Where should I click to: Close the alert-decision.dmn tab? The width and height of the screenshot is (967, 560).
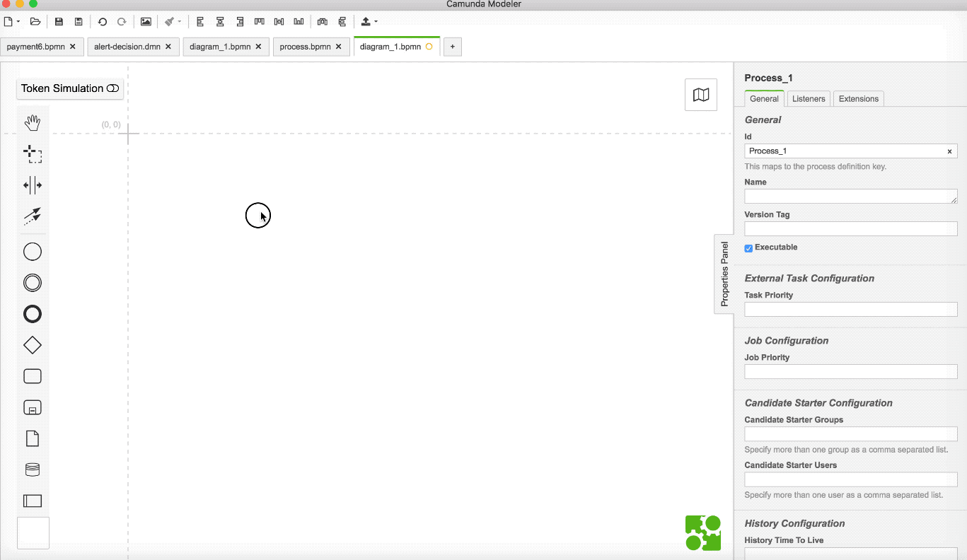pos(168,47)
